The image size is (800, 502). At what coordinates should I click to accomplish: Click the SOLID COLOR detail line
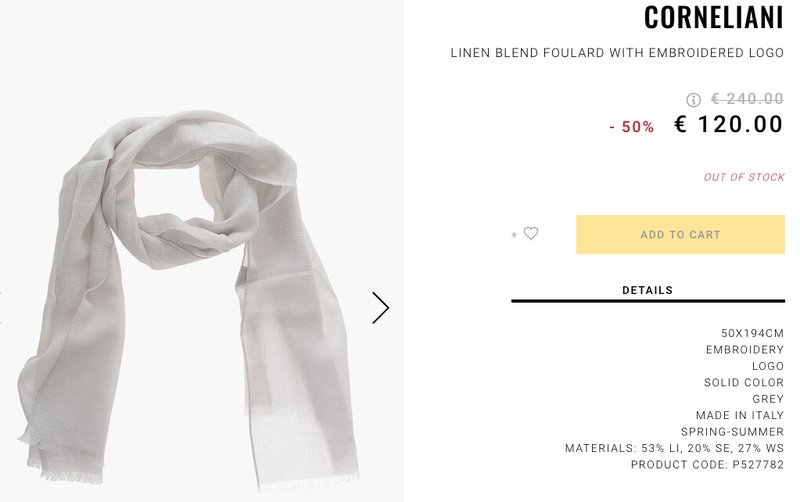tap(744, 383)
